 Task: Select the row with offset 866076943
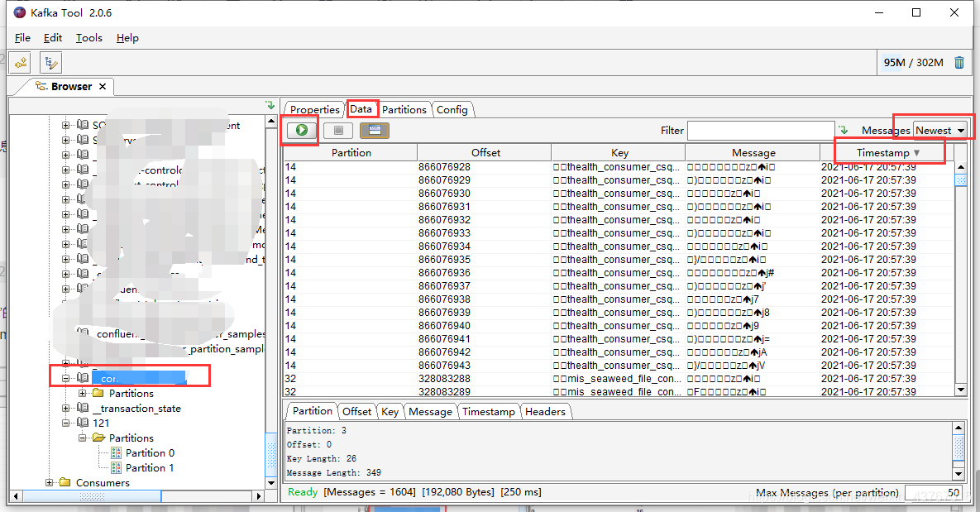pos(619,365)
